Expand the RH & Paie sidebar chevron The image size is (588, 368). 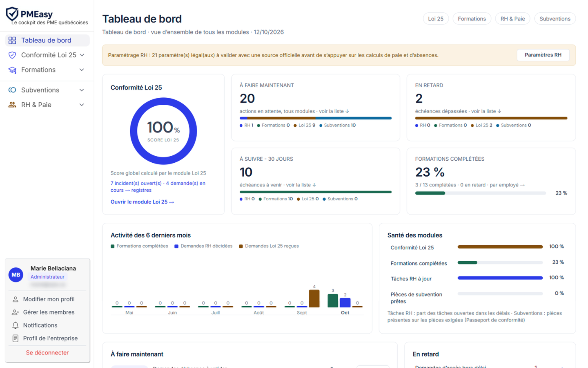point(82,105)
